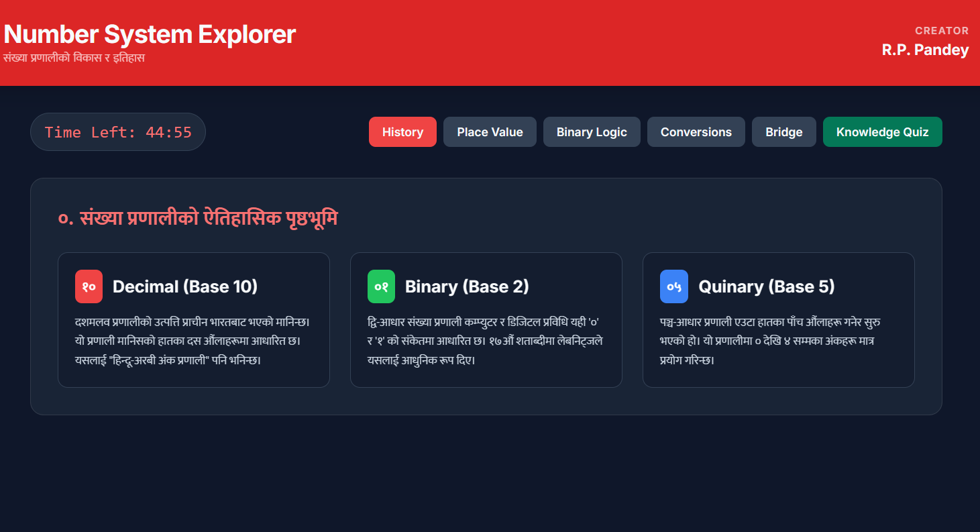
Task: Click the creator name R.P. Pandey
Action: point(925,50)
